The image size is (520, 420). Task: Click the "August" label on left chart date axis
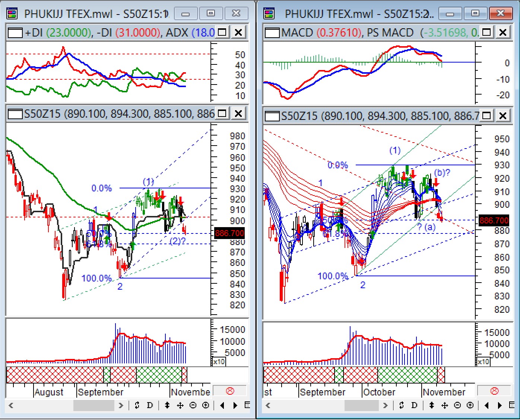pyautogui.click(x=49, y=392)
